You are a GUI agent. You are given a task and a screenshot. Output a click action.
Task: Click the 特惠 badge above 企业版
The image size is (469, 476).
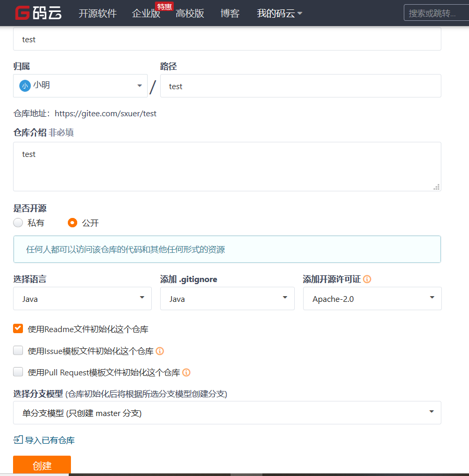click(x=165, y=6)
